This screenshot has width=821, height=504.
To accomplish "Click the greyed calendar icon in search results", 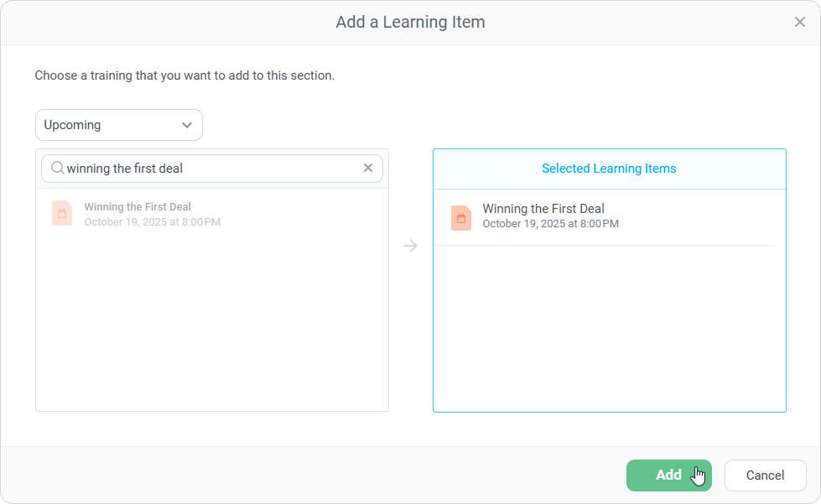I will pyautogui.click(x=62, y=214).
